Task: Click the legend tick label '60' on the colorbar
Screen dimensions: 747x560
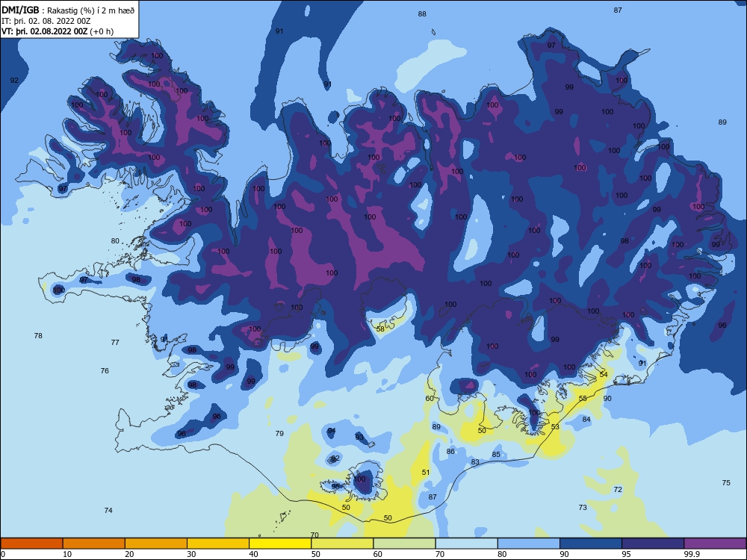Action: [378, 554]
